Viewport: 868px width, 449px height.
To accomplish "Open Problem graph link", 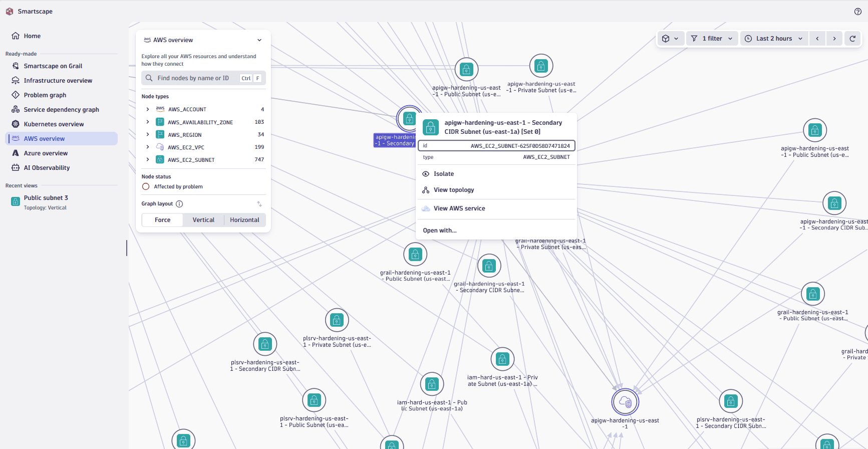I will click(62, 95).
